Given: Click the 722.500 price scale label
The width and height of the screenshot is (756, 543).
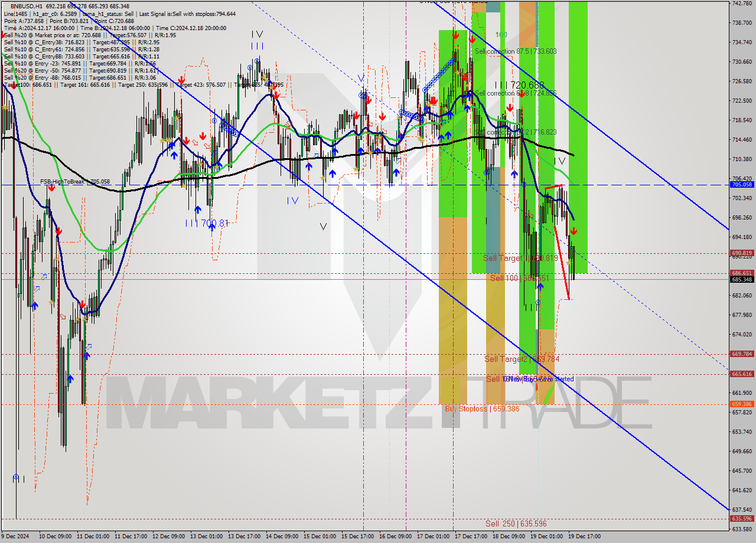Looking at the screenshot, I should click(x=742, y=100).
